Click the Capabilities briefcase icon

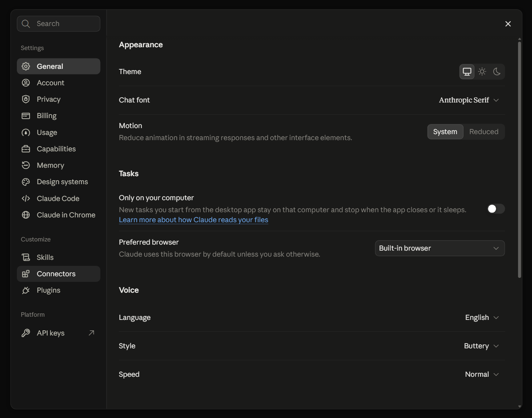click(x=26, y=149)
